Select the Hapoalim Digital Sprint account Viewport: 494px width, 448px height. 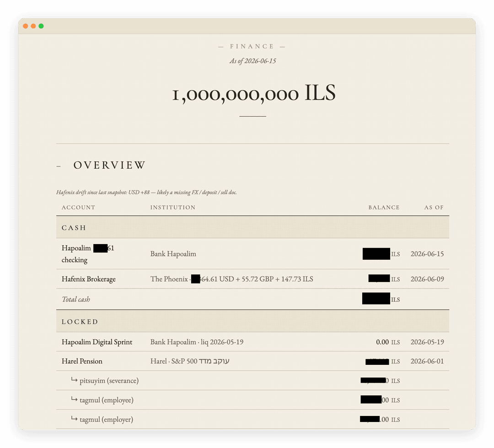pyautogui.click(x=97, y=342)
